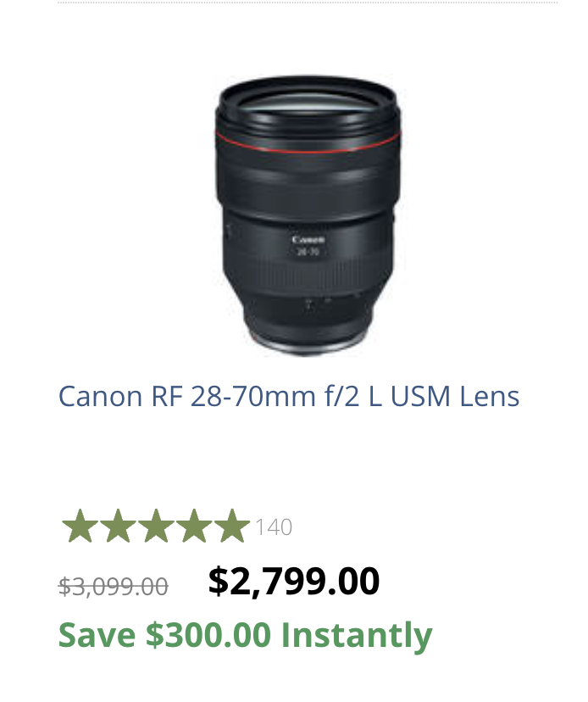
Task: Select the third rating star
Action: [x=156, y=526]
